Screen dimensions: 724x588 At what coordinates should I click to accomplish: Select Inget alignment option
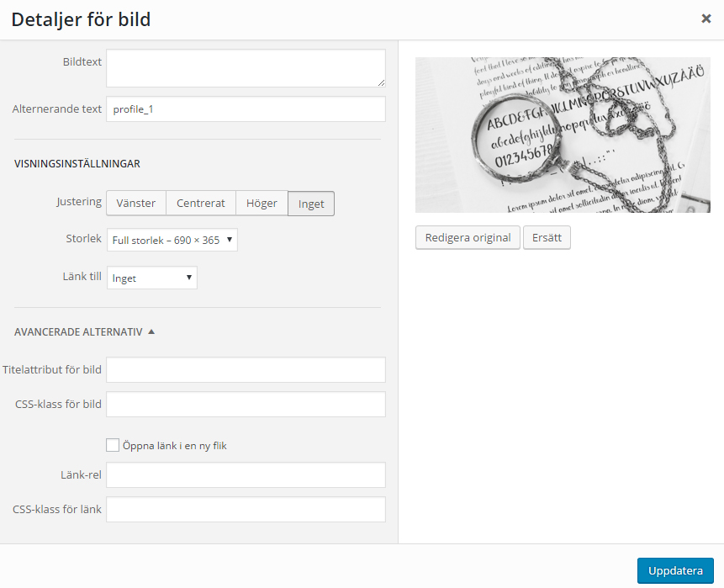tap(311, 204)
